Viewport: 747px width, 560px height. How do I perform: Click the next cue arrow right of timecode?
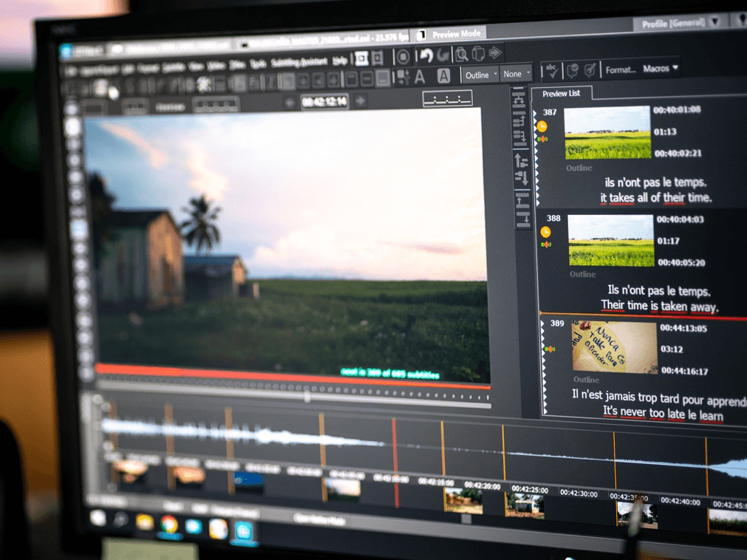(x=361, y=100)
